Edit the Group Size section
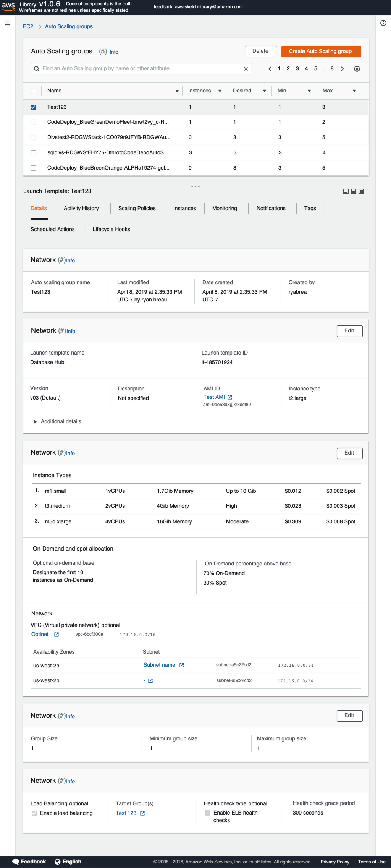Viewport: 391px width, 868px height. point(350,716)
